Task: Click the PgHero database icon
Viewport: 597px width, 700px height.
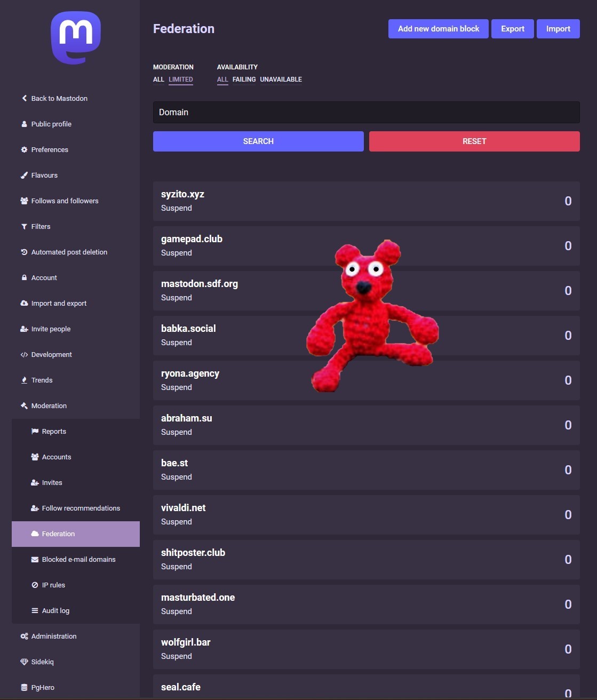Action: (x=24, y=687)
